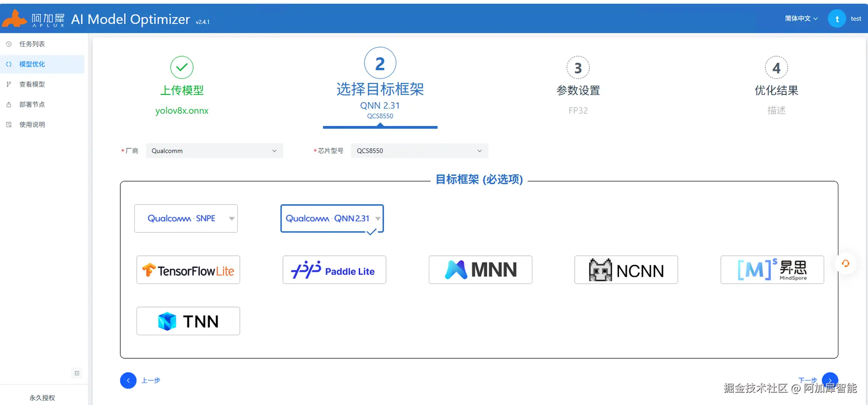868x405 pixels.
Task: Click the green checkmark upload model step
Action: click(182, 67)
